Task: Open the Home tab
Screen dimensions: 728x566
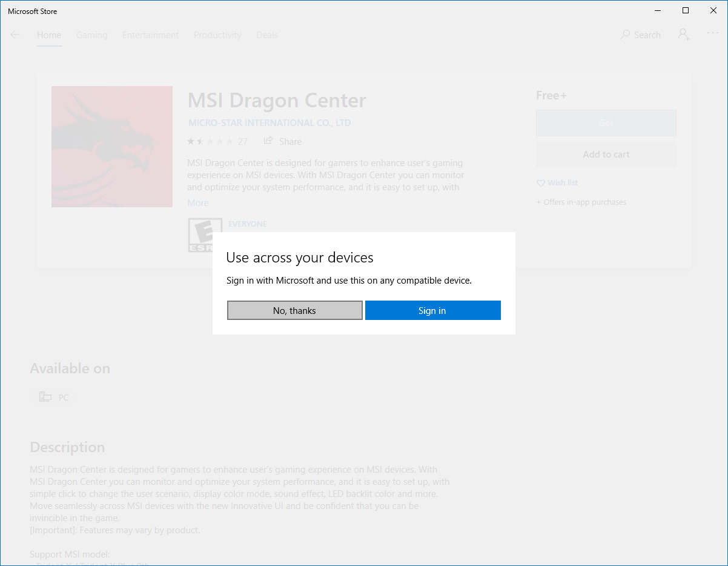Action: pos(49,35)
